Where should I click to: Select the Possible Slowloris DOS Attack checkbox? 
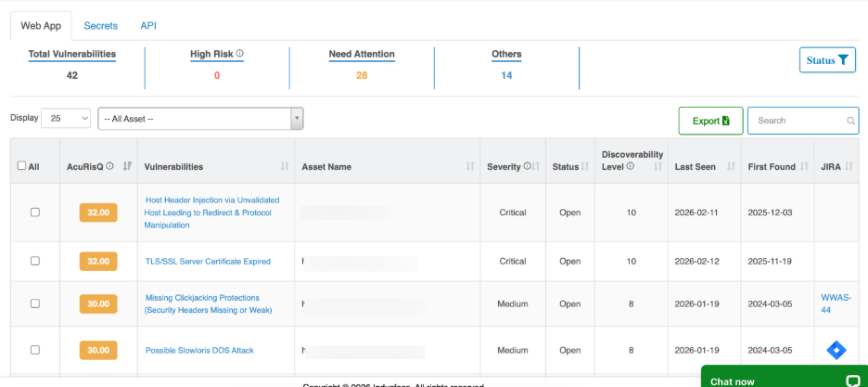35,350
